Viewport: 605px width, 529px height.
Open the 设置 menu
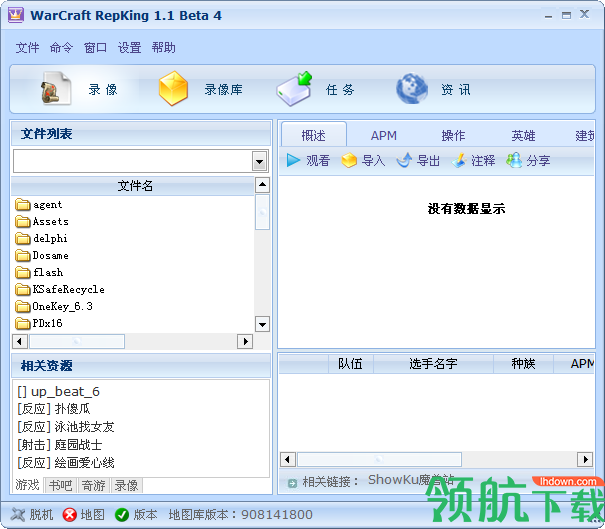point(129,48)
